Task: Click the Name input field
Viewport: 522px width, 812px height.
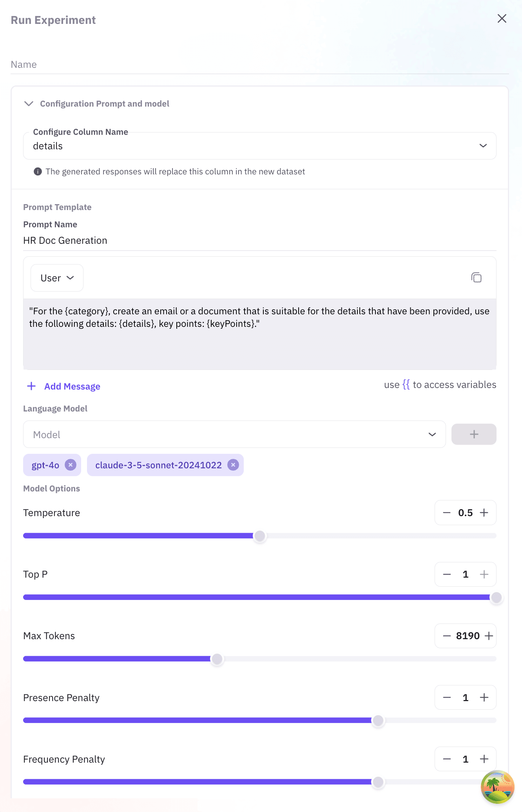Action: coord(157,64)
